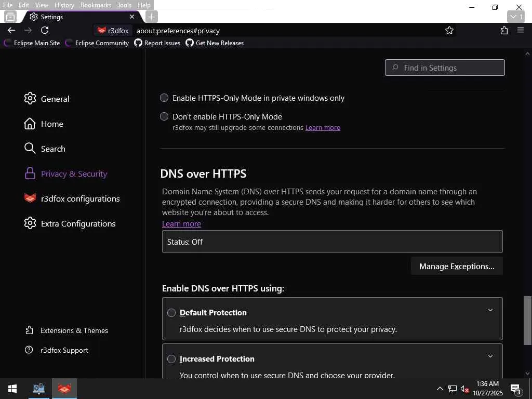The width and height of the screenshot is (532, 399).
Task: Click the reload page icon
Action: tap(45, 30)
